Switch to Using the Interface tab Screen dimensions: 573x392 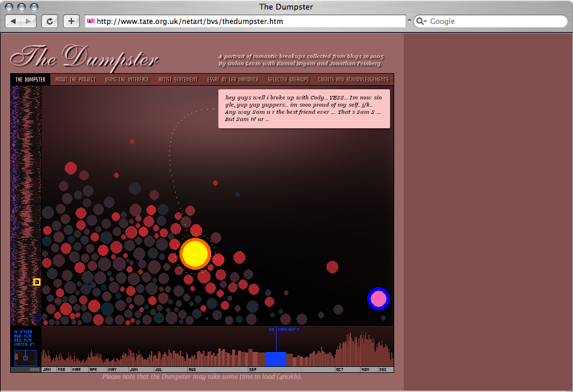127,80
